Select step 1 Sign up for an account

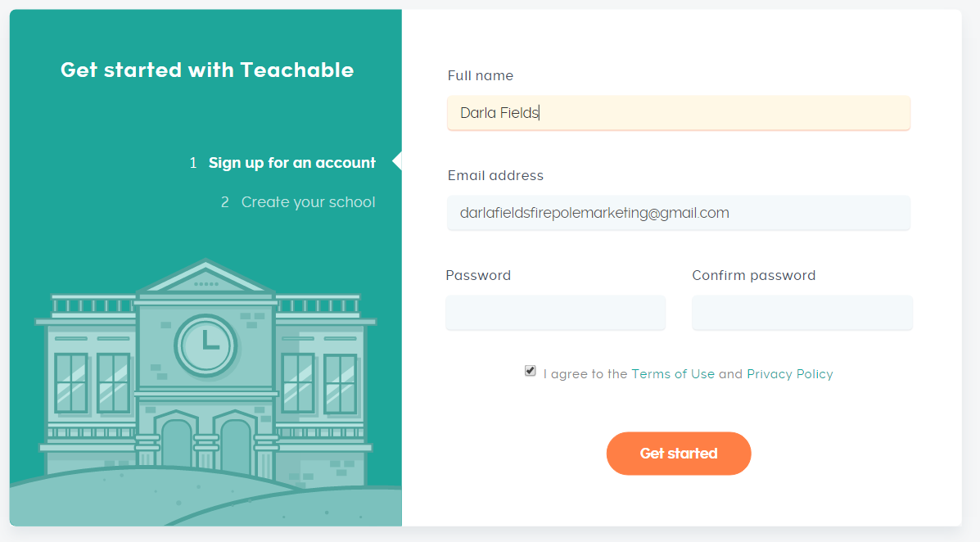point(282,163)
